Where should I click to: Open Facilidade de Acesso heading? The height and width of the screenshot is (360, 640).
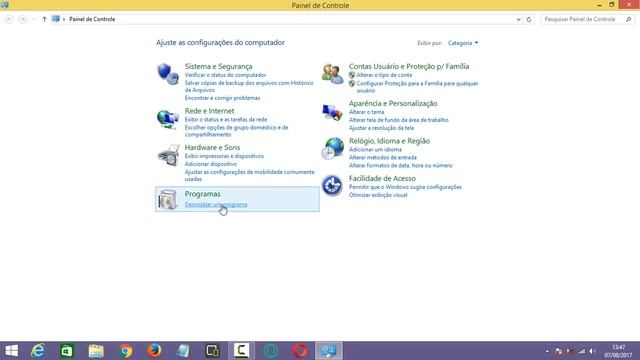(x=382, y=178)
